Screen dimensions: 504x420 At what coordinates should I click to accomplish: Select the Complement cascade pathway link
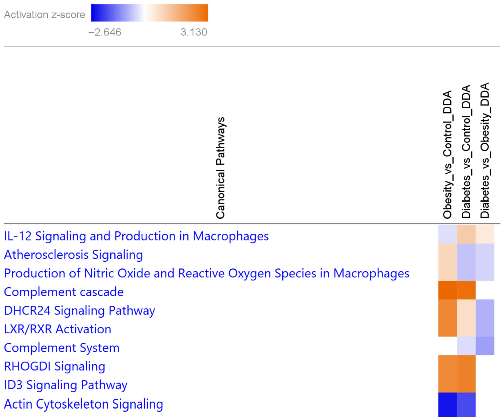coord(64,292)
